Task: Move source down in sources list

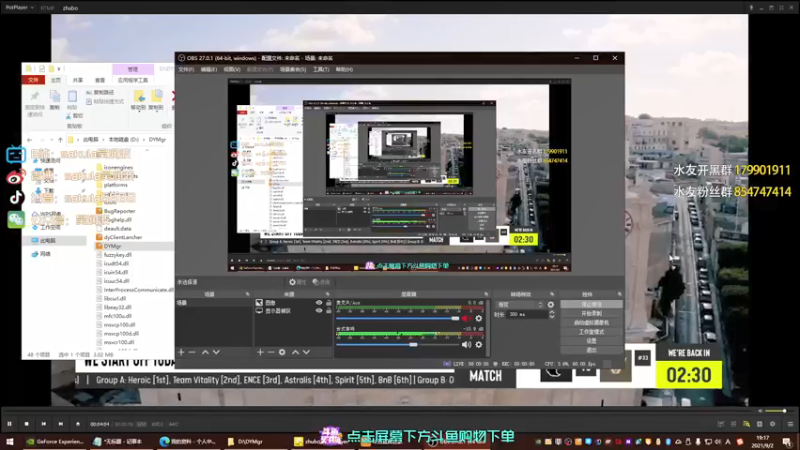Action: tap(307, 352)
